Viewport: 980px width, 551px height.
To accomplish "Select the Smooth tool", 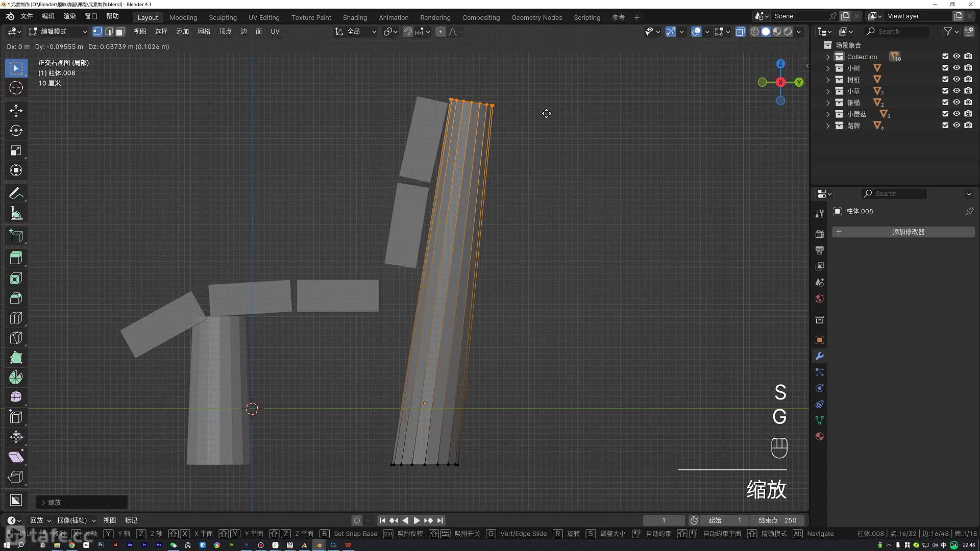I will tap(16, 397).
